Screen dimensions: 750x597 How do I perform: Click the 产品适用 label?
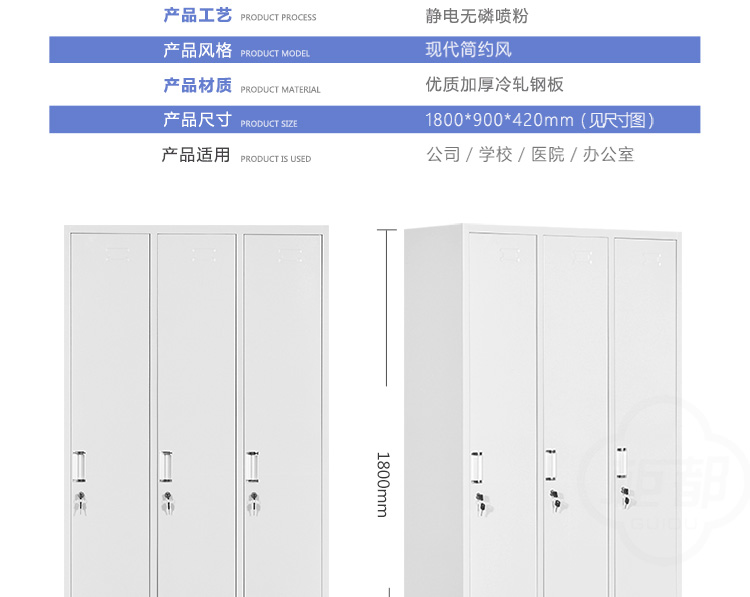[196, 155]
